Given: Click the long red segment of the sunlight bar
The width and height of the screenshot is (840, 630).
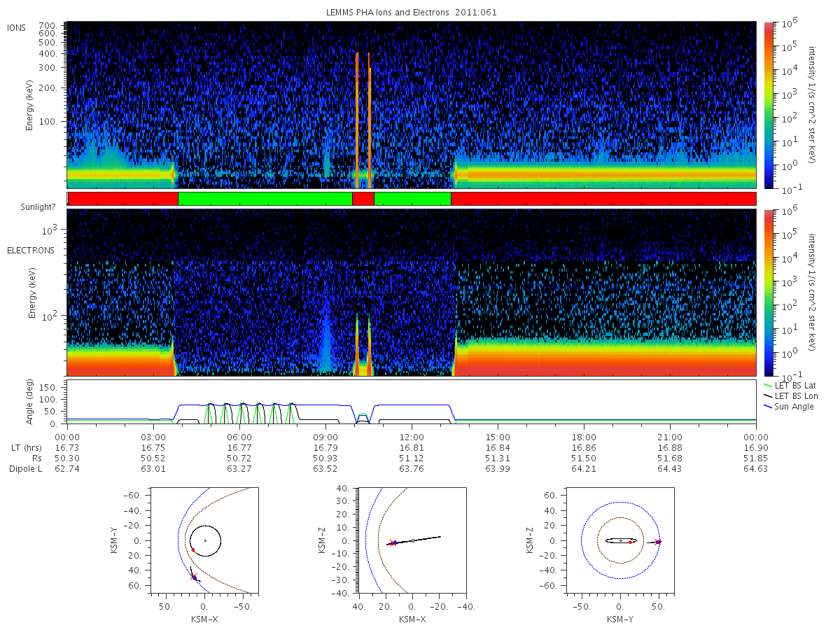Looking at the screenshot, I should (x=603, y=199).
